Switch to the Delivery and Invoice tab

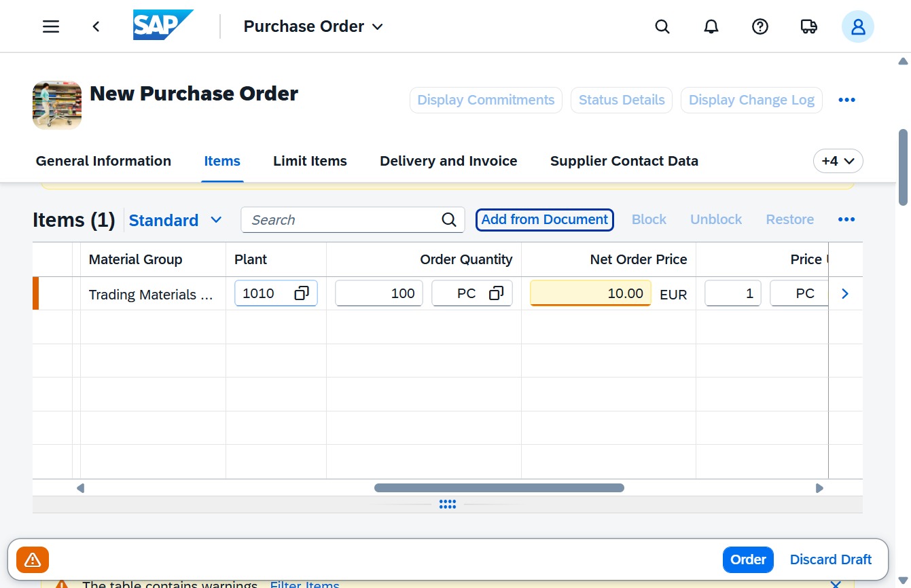[x=448, y=161]
